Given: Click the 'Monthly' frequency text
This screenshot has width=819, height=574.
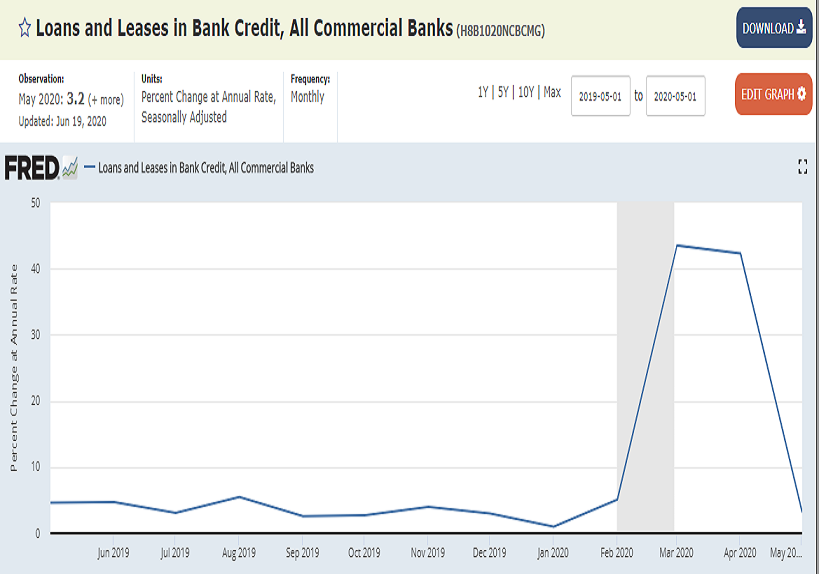Looking at the screenshot, I should click(x=307, y=97).
